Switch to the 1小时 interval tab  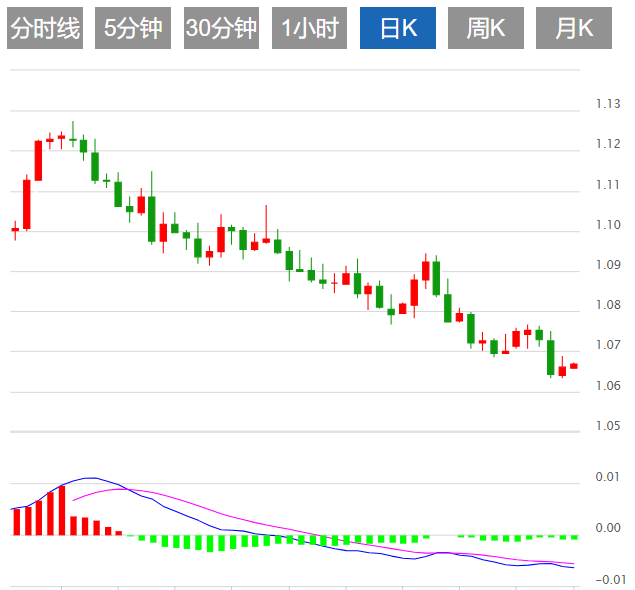(x=309, y=28)
